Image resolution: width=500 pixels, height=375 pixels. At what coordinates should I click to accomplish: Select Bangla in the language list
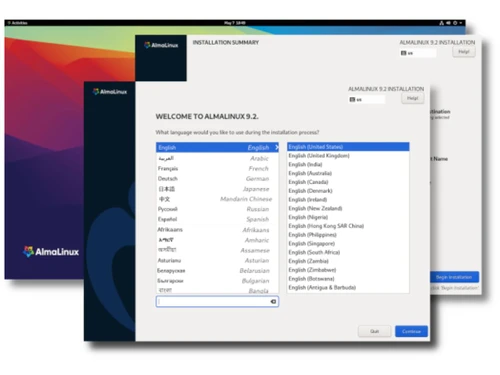pyautogui.click(x=217, y=290)
